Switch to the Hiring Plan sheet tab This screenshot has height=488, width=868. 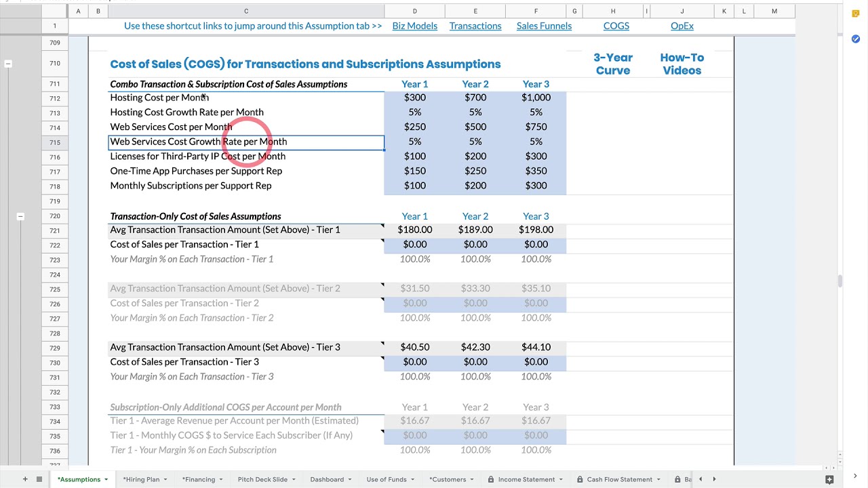click(141, 480)
